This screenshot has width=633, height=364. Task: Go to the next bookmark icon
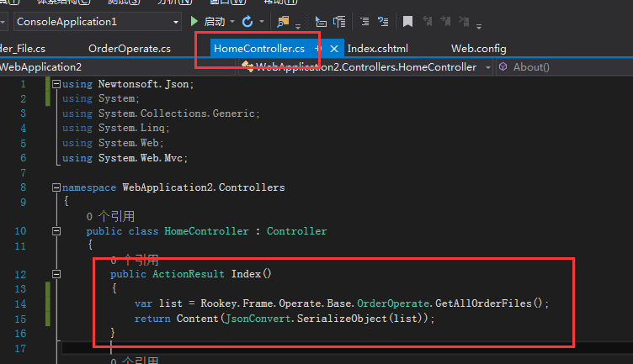coord(445,21)
